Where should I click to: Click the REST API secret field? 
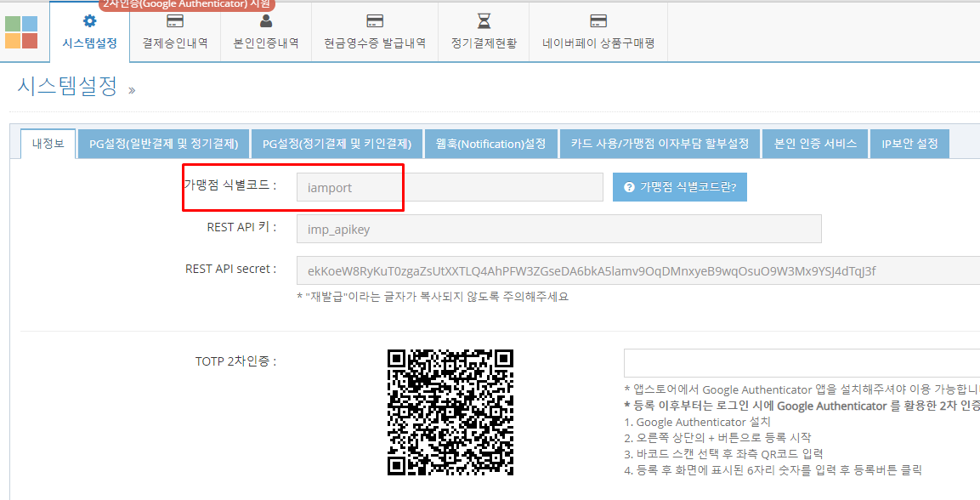tap(638, 270)
